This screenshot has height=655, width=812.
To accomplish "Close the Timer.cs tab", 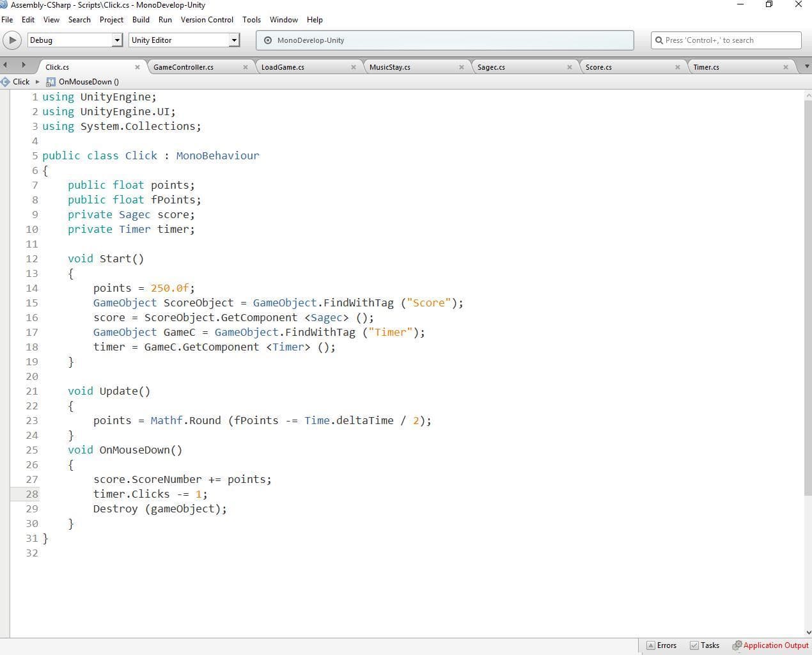I will tap(786, 67).
